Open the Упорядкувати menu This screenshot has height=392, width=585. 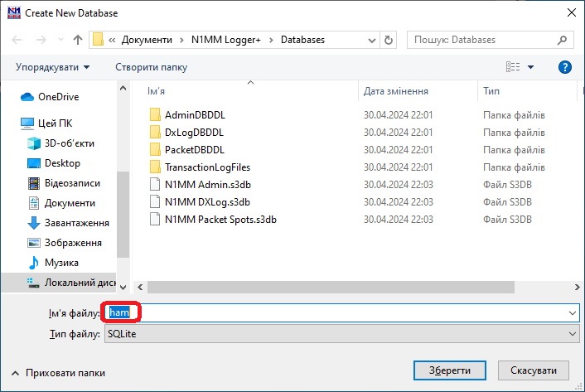[52, 67]
